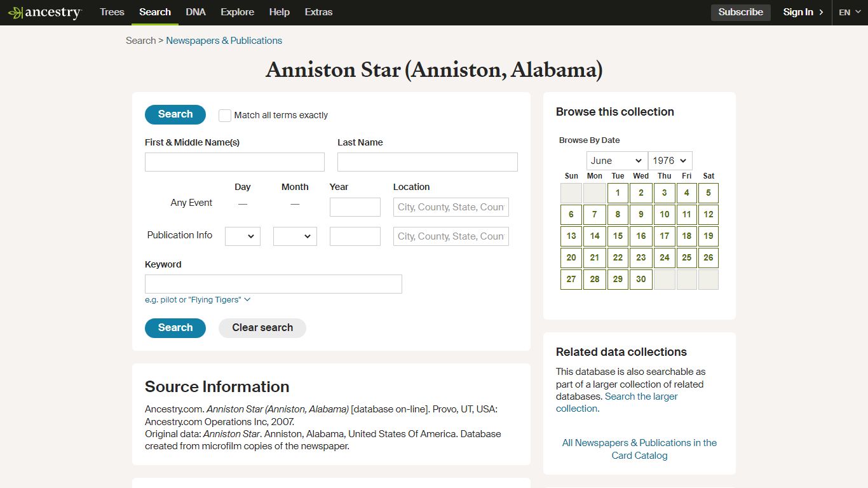This screenshot has height=488, width=868.
Task: Select June 2 in the calendar
Action: [641, 193]
